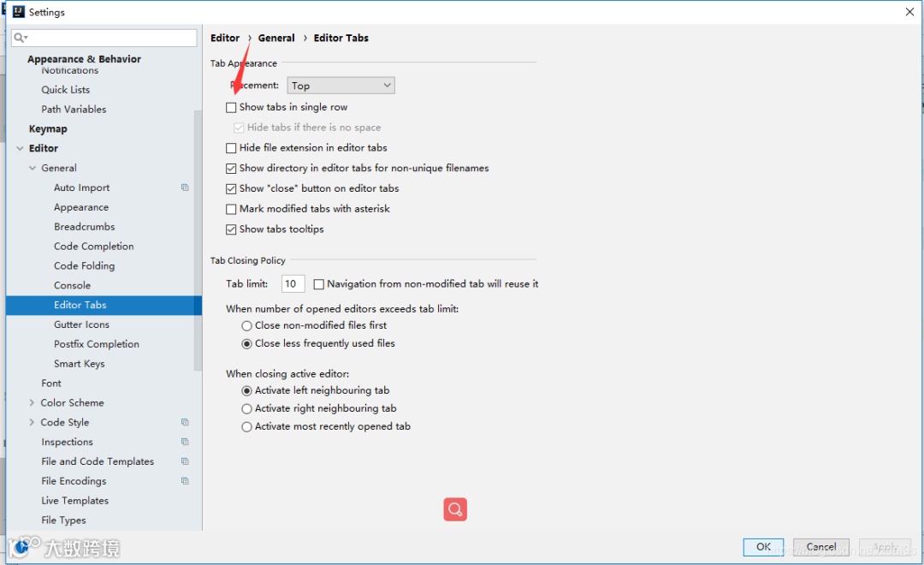The height and width of the screenshot is (565, 924).
Task: Click the project-level icon beside Inspections
Action: (x=185, y=442)
